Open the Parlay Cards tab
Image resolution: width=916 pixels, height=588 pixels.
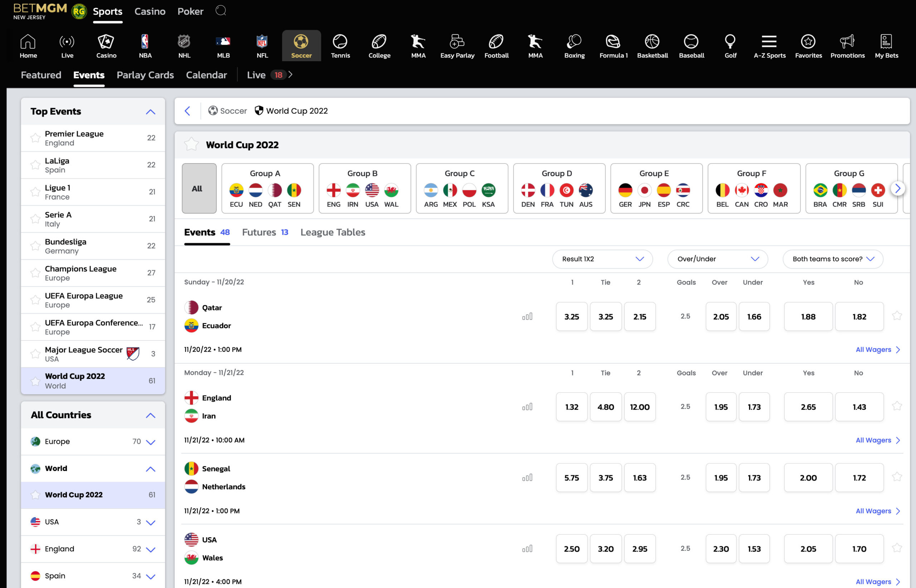145,75
